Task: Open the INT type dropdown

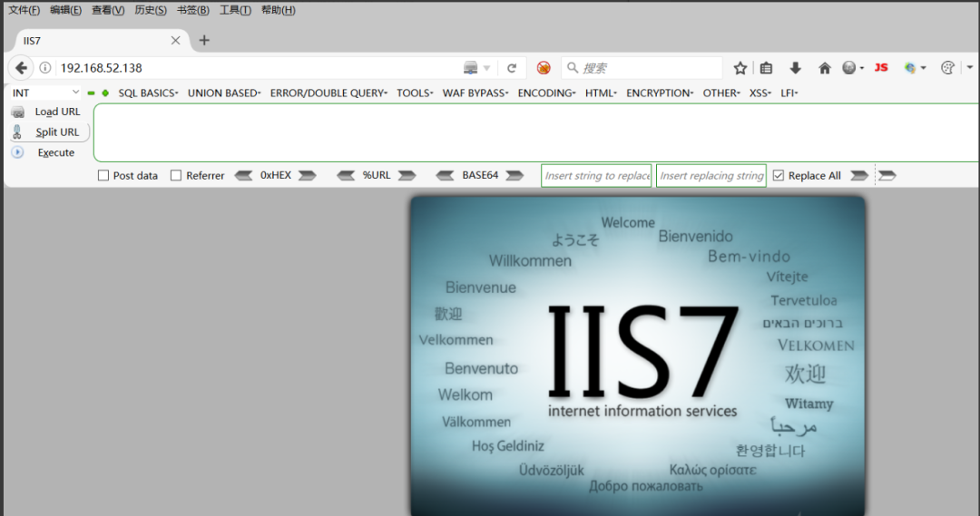Action: [45, 92]
